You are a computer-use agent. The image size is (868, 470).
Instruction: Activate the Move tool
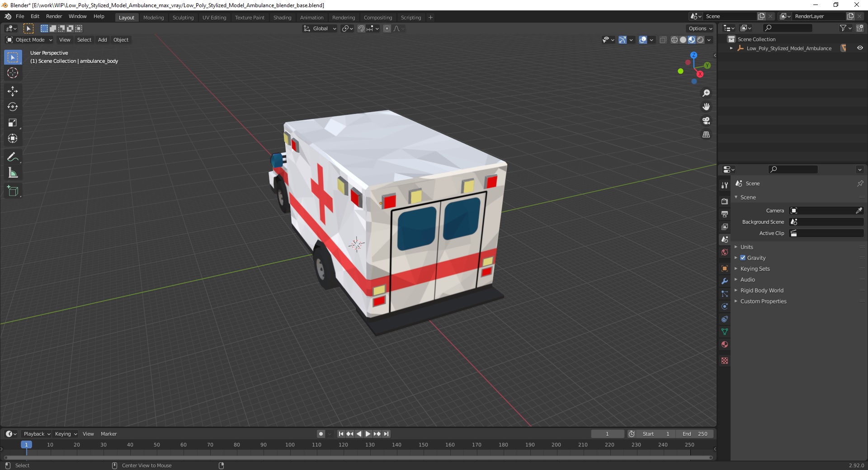(13, 91)
